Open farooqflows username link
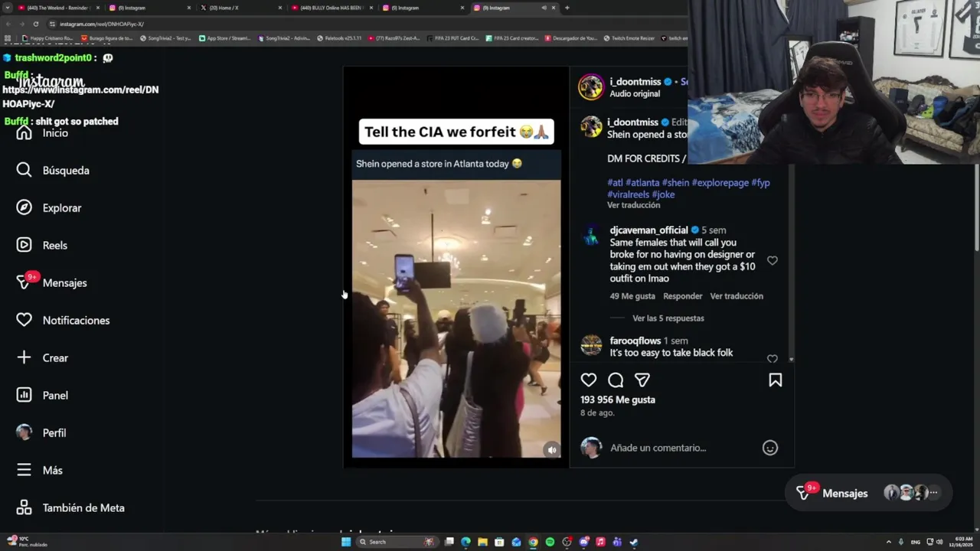 click(x=635, y=341)
